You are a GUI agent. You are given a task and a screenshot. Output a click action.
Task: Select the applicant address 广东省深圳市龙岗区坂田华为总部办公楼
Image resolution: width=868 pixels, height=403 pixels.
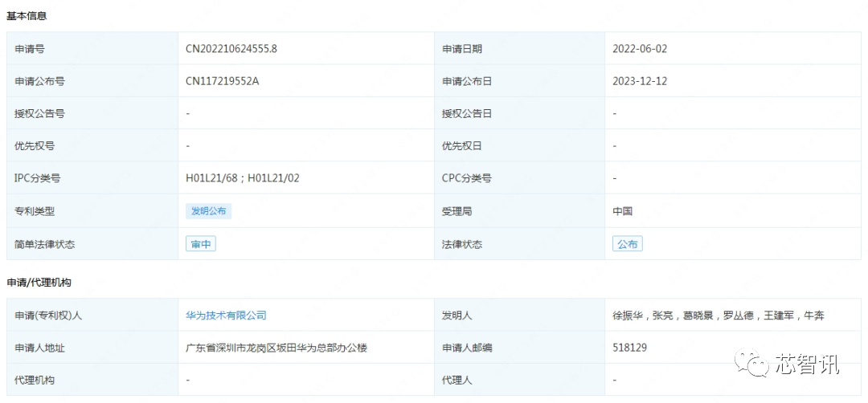[x=276, y=348]
